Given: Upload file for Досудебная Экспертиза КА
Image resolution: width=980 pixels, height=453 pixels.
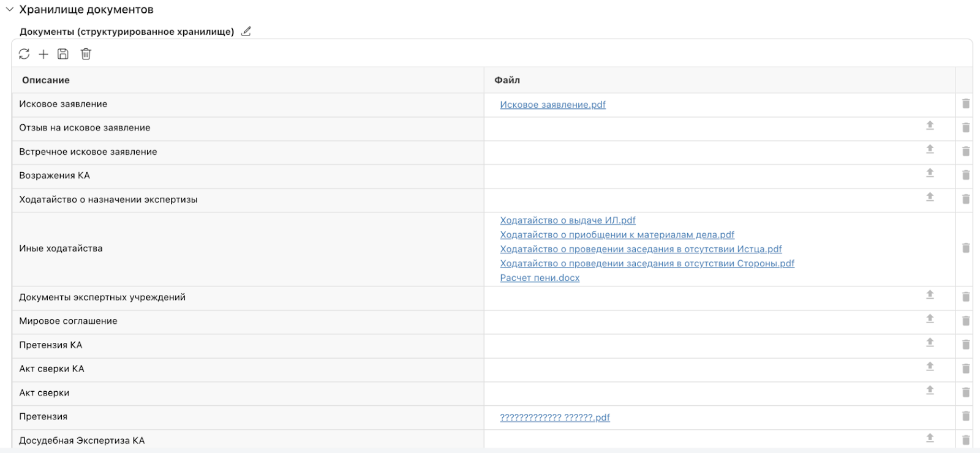Looking at the screenshot, I should (x=930, y=438).
